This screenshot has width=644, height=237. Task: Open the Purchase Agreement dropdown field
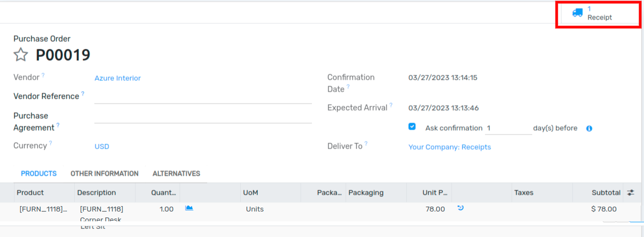coord(203,117)
